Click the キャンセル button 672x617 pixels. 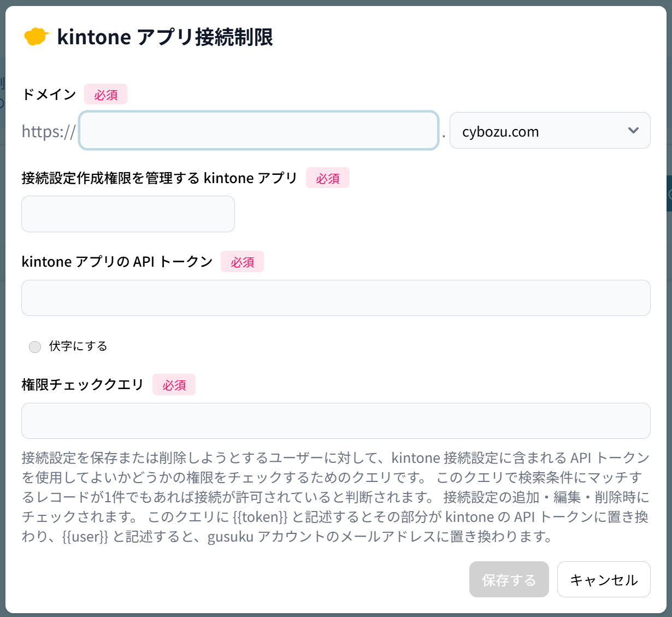tap(604, 579)
